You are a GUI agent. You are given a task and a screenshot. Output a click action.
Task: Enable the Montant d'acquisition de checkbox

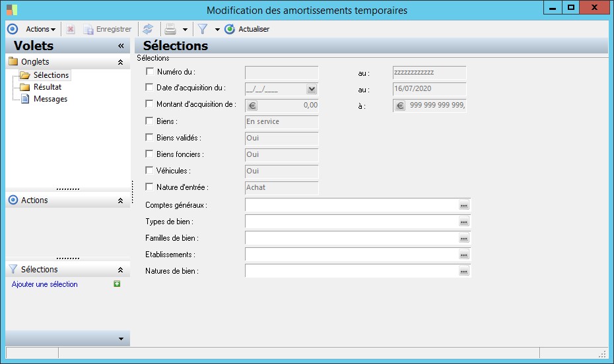[x=149, y=104]
